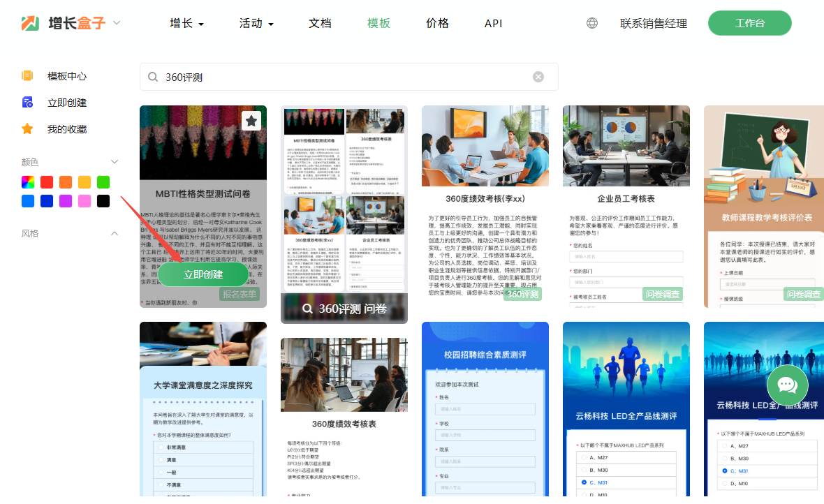Open the floating chat support bubble

(787, 385)
